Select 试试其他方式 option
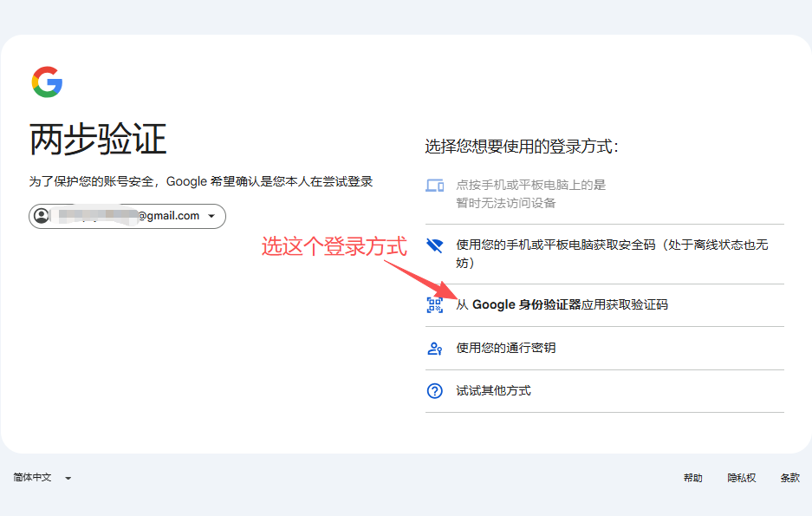 [605, 391]
